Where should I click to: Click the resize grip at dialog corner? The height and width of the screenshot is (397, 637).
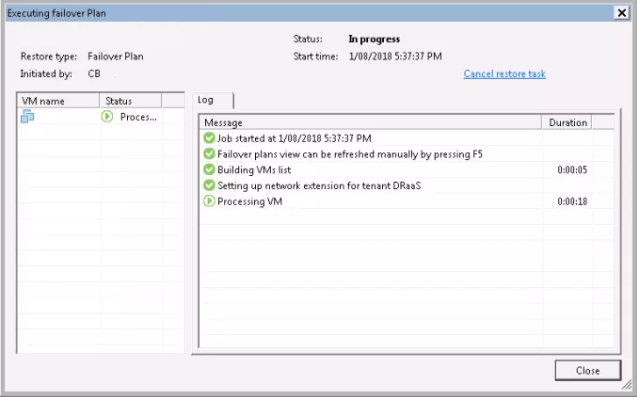click(x=627, y=384)
